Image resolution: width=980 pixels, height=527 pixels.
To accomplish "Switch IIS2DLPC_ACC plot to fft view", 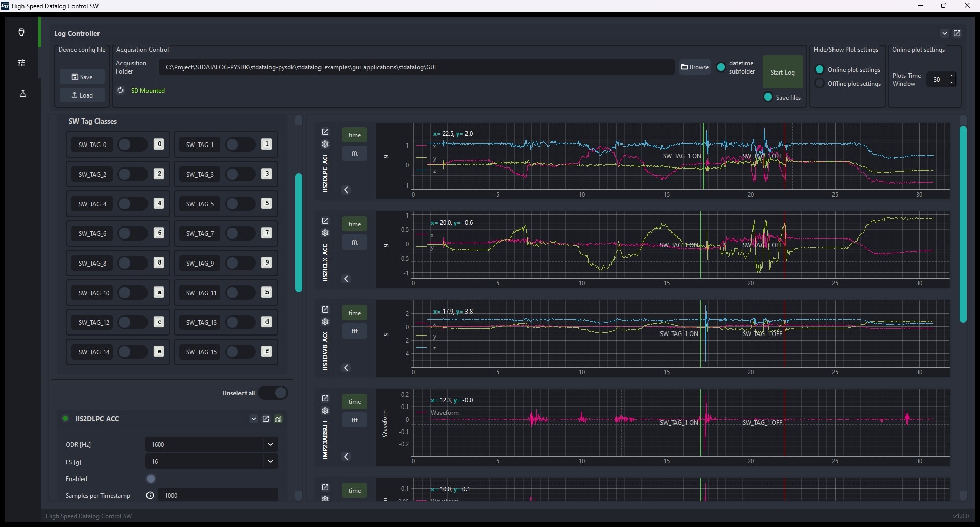I will 355,153.
